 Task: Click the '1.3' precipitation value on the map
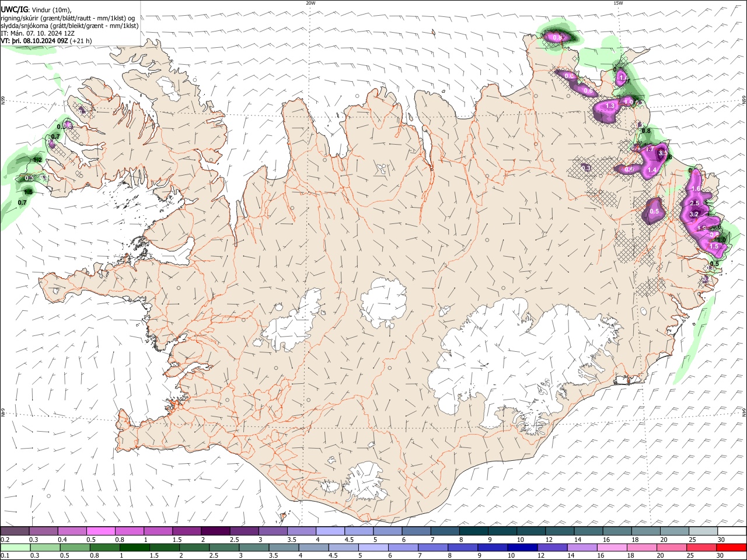pyautogui.click(x=611, y=106)
